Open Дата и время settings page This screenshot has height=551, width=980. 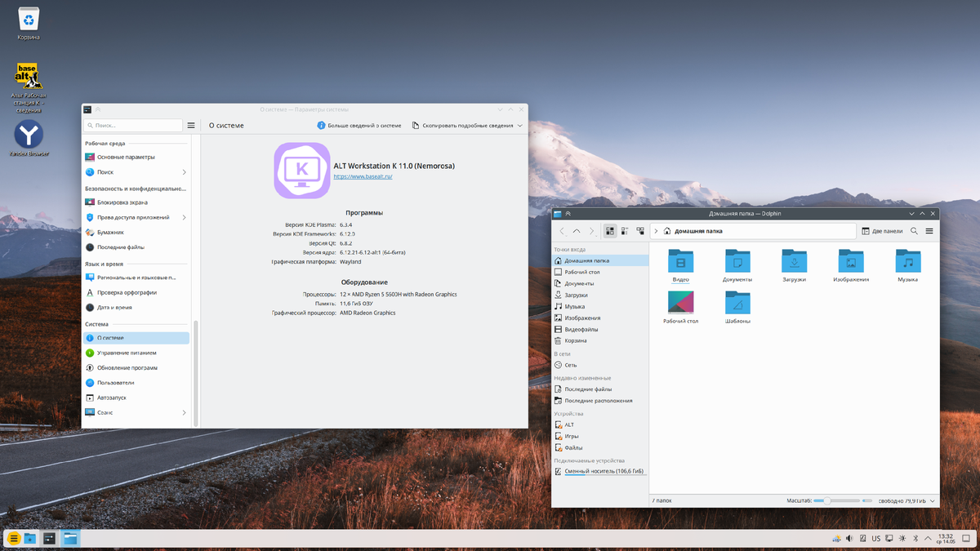137,308
